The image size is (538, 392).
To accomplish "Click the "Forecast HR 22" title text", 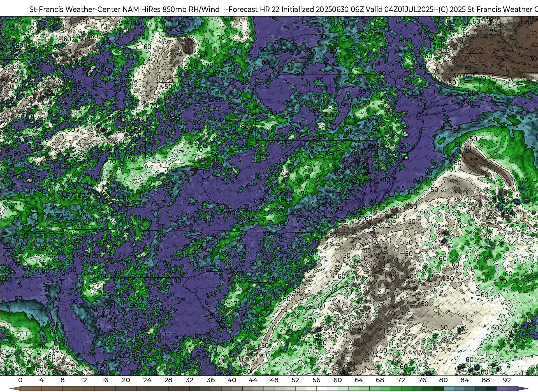I will pos(254,10).
